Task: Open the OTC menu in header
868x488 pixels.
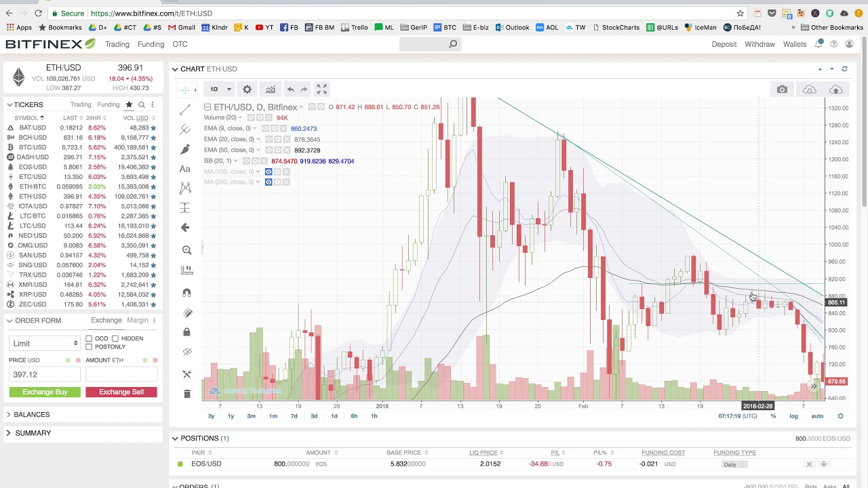Action: tap(180, 44)
